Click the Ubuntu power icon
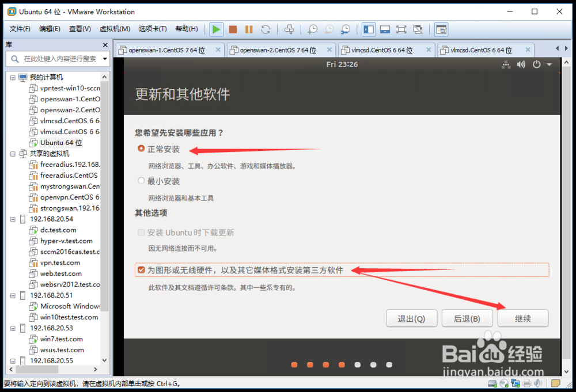The height and width of the screenshot is (392, 576). tap(537, 64)
